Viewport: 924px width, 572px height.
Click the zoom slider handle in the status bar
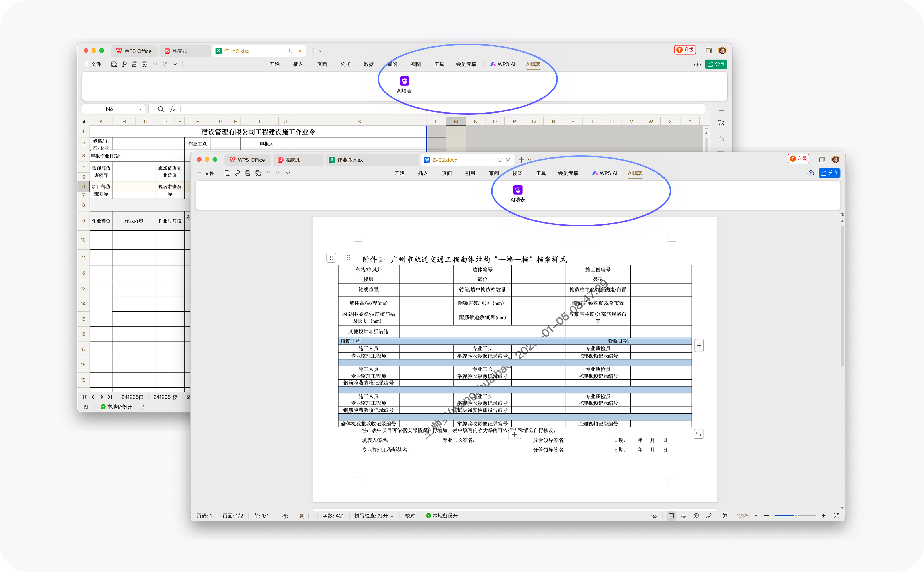tap(796, 516)
